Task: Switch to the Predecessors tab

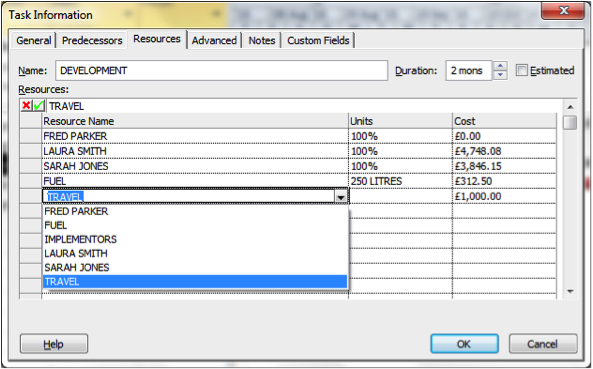Action: coord(92,40)
